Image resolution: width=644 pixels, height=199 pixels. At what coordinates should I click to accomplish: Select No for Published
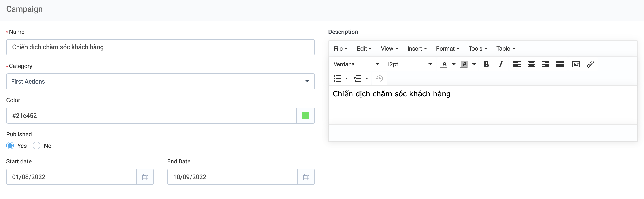(36, 146)
